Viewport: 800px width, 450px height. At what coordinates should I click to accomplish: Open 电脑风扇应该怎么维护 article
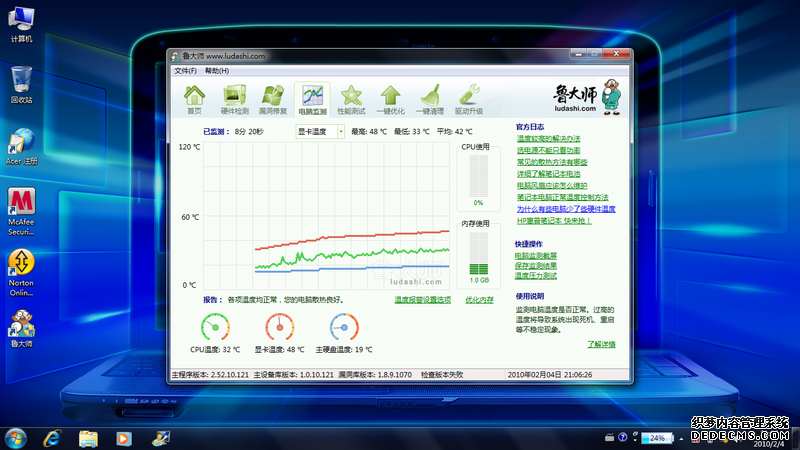[x=552, y=186]
